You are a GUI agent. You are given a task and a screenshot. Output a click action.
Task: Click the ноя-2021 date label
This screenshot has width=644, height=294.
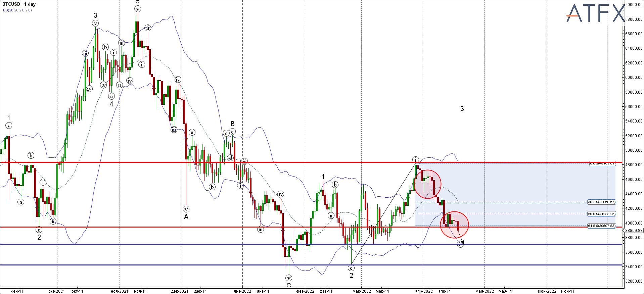[x=120, y=291]
